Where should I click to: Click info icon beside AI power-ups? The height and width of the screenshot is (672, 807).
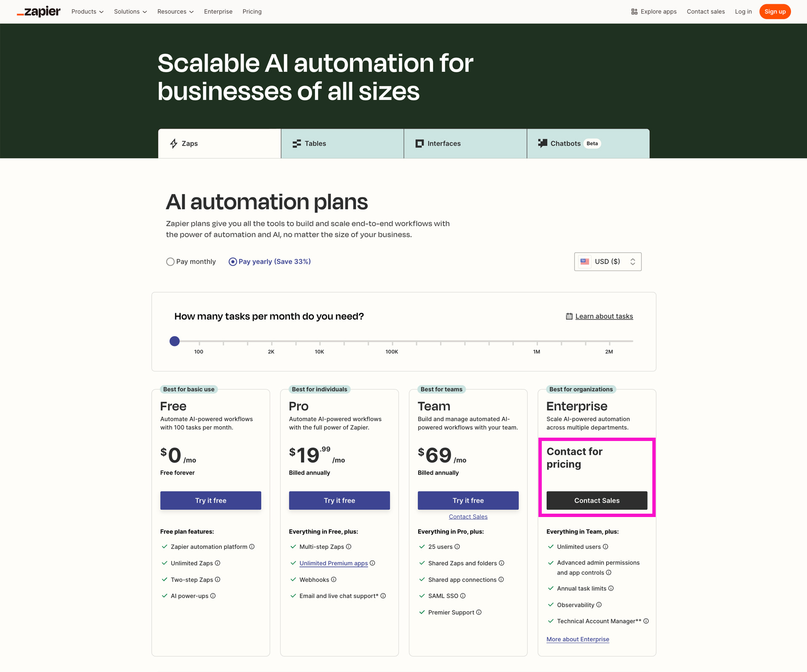click(x=213, y=596)
